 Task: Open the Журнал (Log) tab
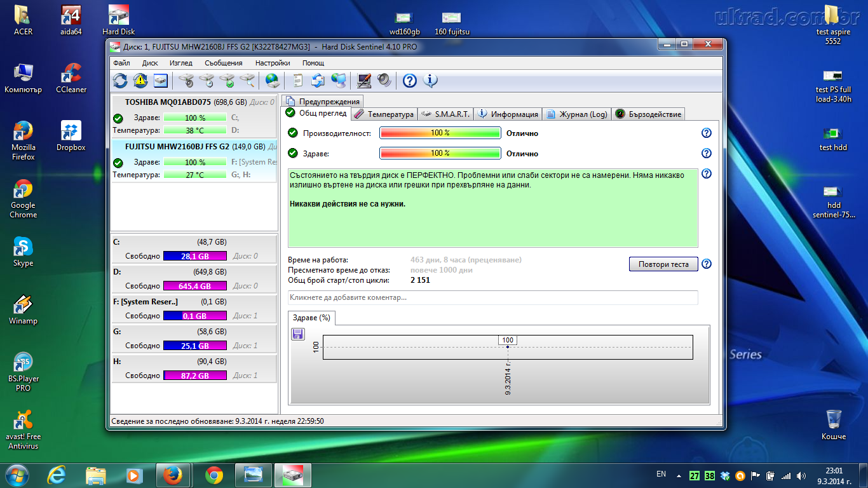point(576,114)
